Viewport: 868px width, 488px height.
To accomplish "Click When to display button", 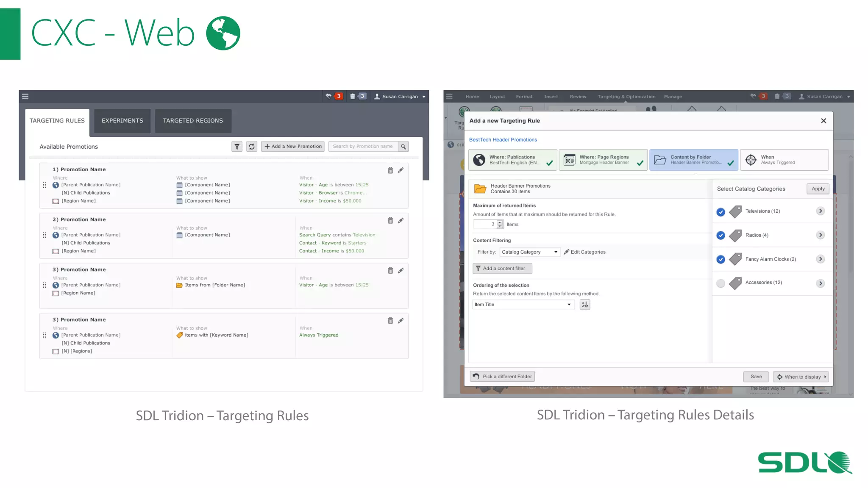I will click(x=801, y=377).
